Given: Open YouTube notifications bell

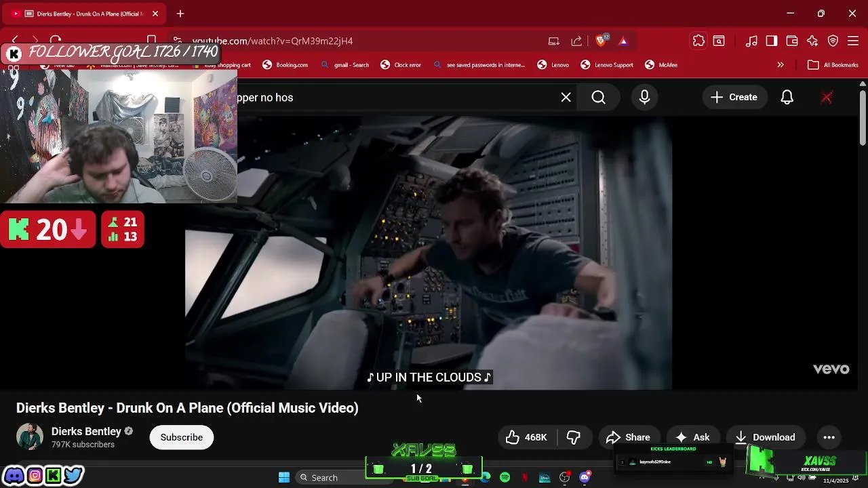Looking at the screenshot, I should tap(787, 98).
